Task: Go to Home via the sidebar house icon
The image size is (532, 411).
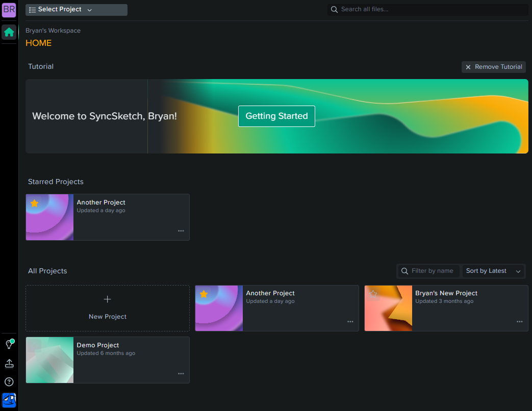Action: pos(9,32)
